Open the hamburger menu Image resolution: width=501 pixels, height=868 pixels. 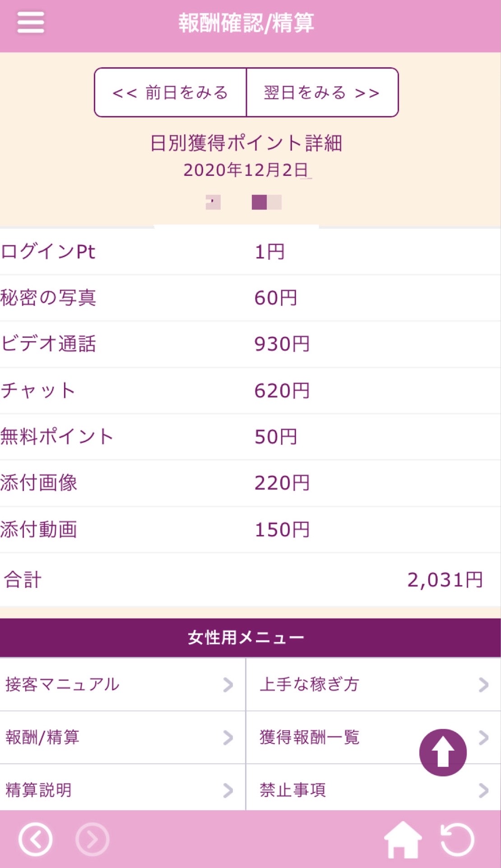[x=31, y=23]
